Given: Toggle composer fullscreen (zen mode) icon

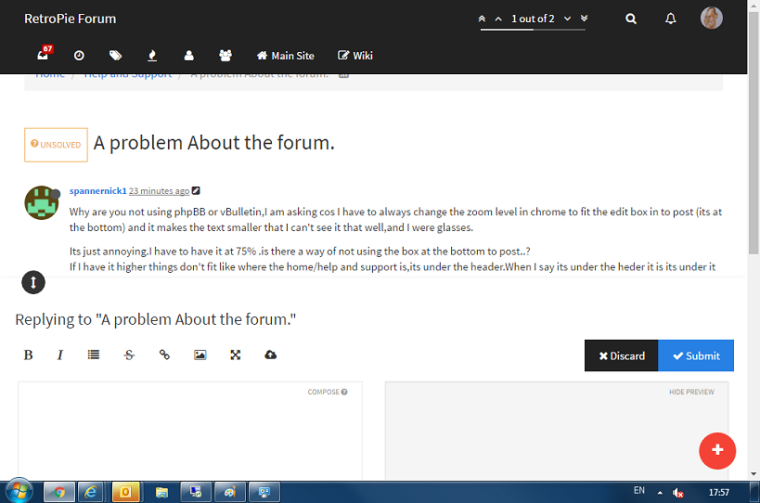Looking at the screenshot, I should click(236, 355).
